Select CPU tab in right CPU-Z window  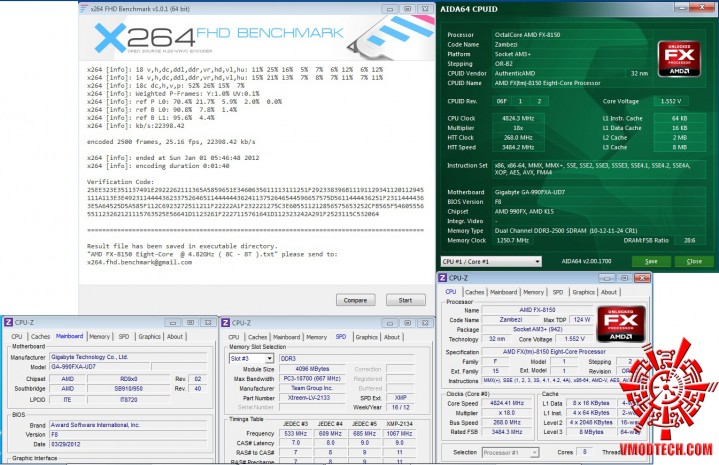pos(451,292)
